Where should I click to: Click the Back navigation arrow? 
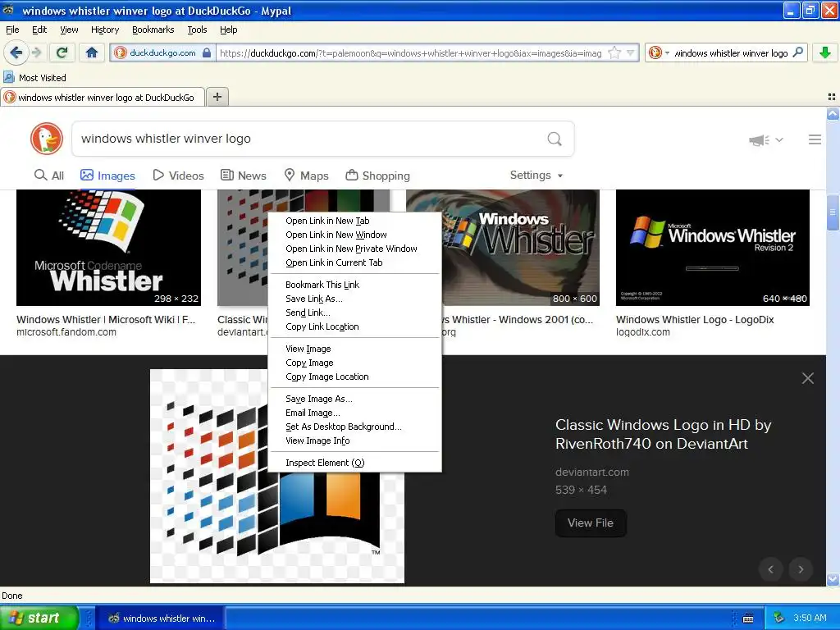point(16,52)
